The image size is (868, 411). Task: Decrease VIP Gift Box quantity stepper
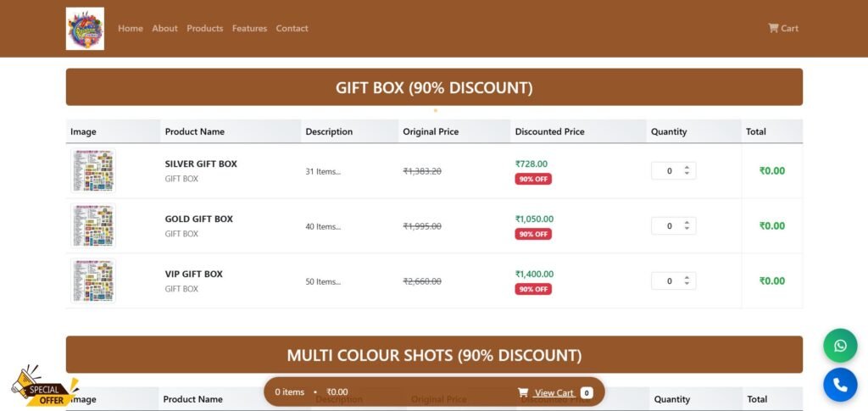pos(687,285)
